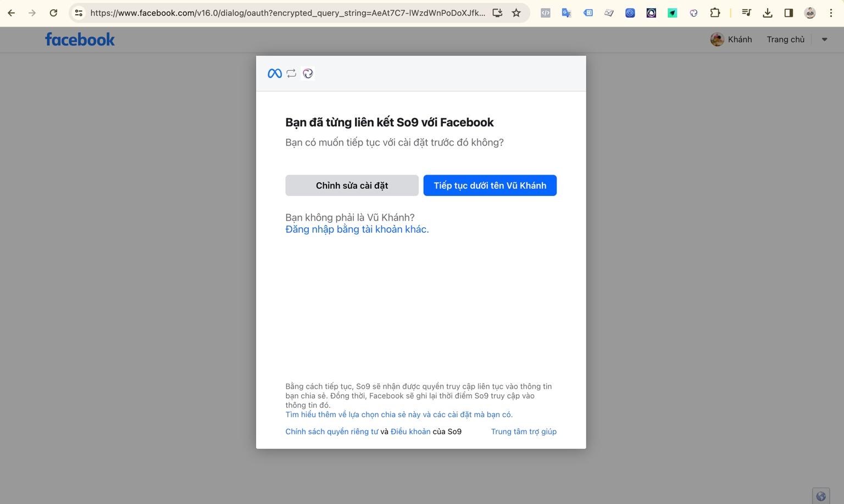Open Chrome profile avatar menu
The image size is (844, 504).
(x=810, y=13)
